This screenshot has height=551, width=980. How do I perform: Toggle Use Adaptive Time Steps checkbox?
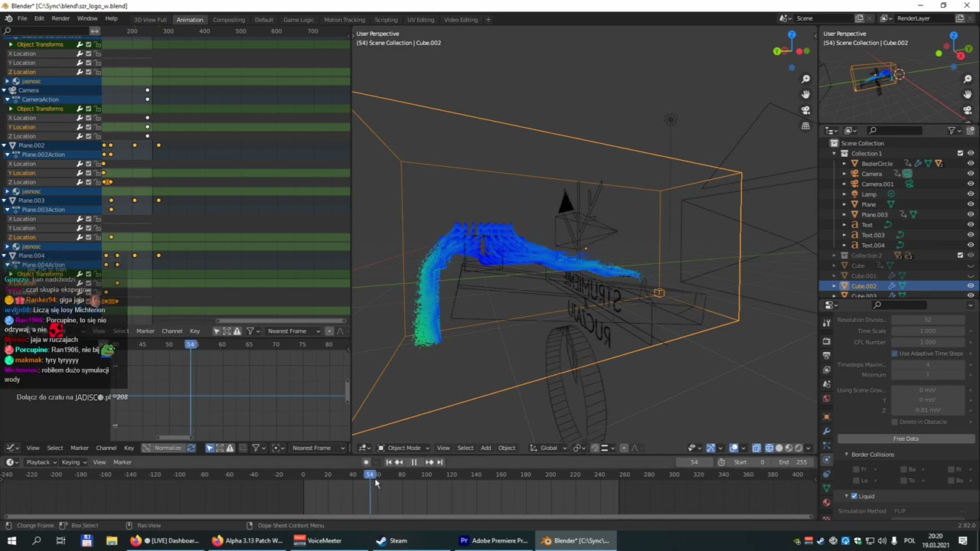(x=894, y=354)
